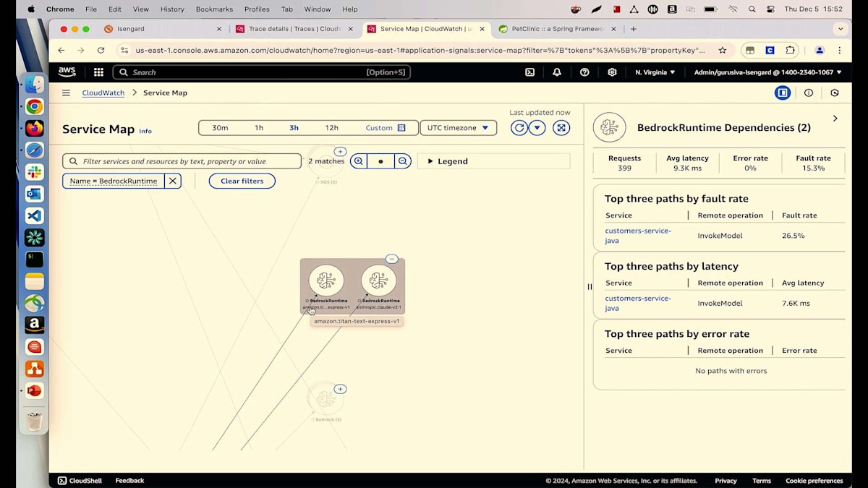Open Slack from the Dock
Image resolution: width=868 pixels, height=488 pixels.
click(x=34, y=172)
